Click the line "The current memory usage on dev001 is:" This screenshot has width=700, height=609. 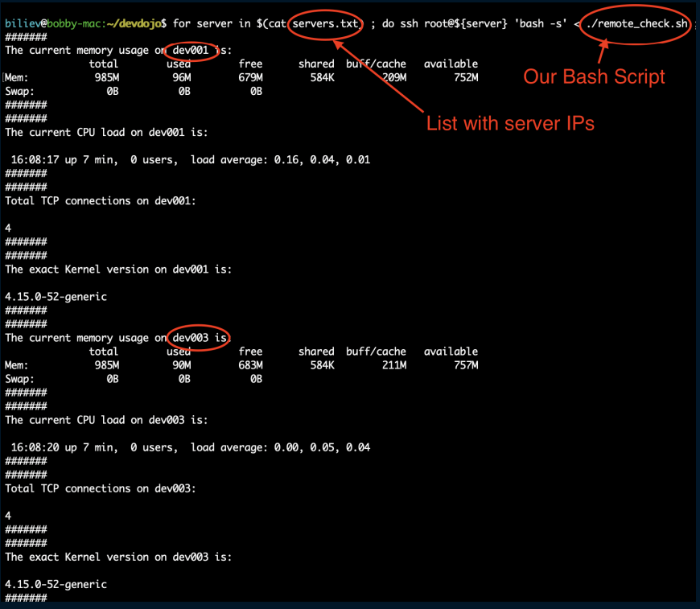coord(118,51)
